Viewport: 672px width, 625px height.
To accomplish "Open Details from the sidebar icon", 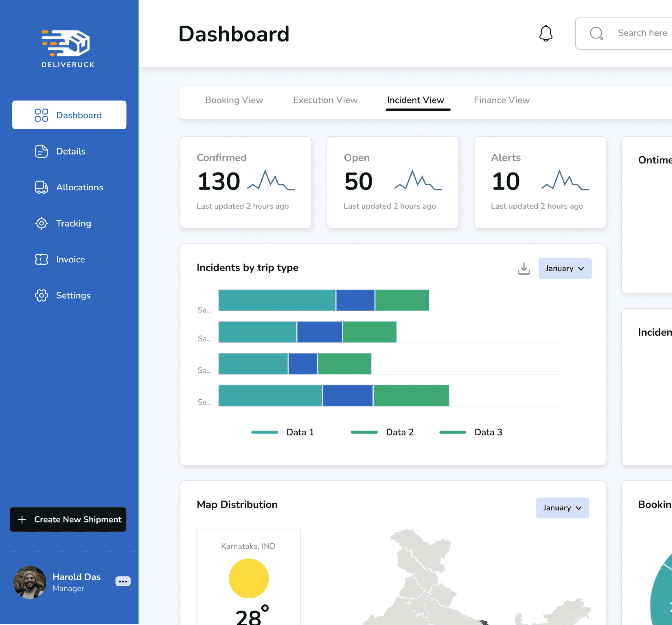I will [41, 151].
